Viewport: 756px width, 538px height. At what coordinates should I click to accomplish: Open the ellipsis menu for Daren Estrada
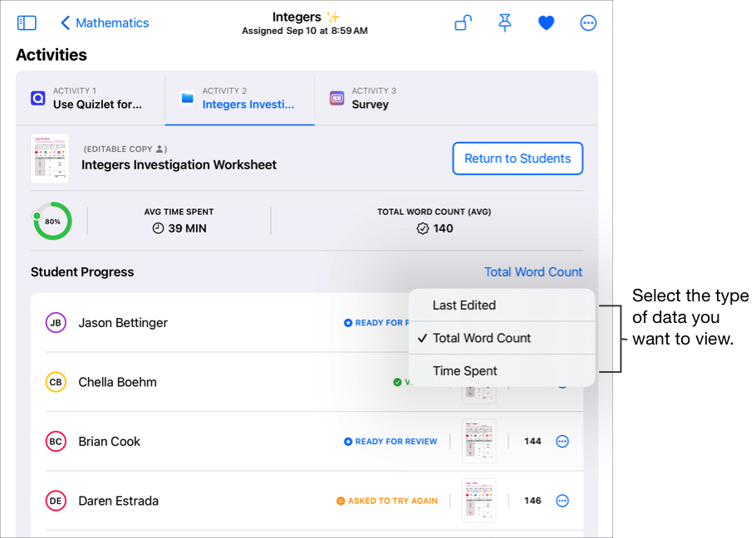coord(562,501)
